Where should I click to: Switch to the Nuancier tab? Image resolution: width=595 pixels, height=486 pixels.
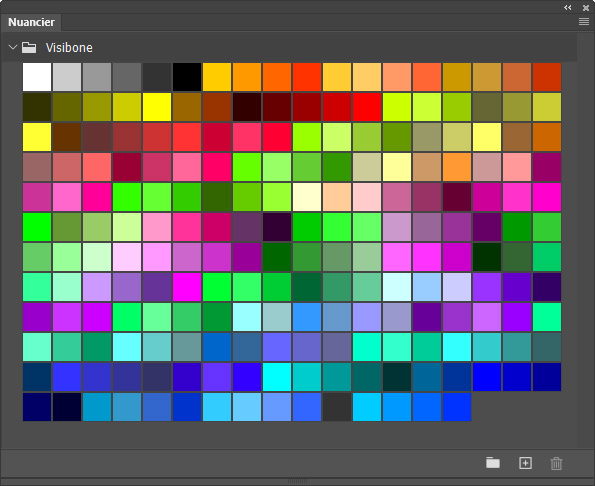click(31, 22)
